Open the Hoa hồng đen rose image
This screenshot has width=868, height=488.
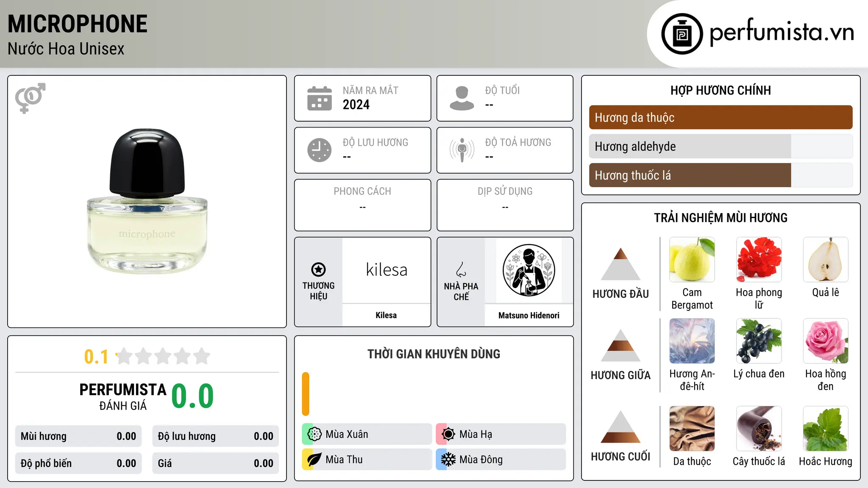826,341
